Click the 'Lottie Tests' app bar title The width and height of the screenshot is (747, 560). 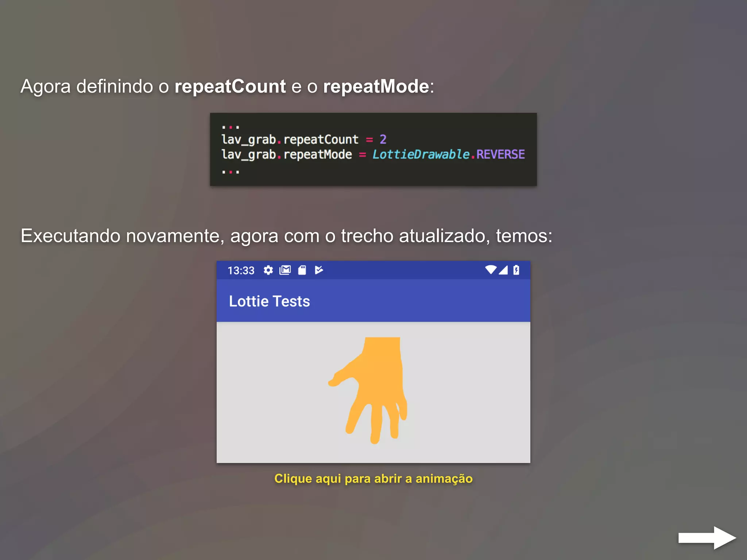(269, 301)
